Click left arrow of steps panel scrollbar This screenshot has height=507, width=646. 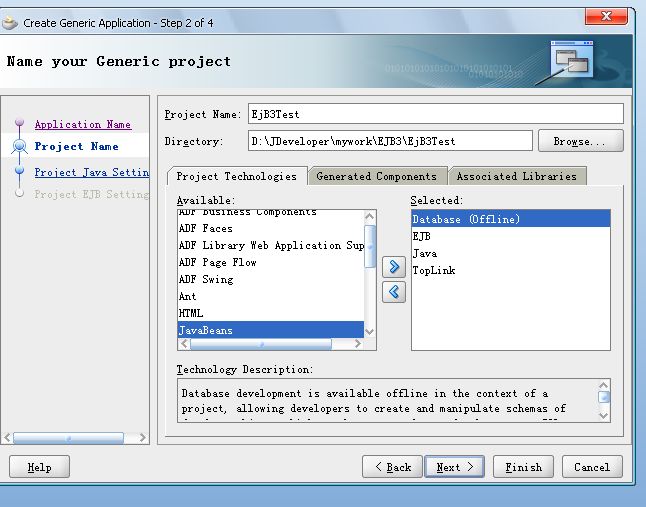point(7,437)
